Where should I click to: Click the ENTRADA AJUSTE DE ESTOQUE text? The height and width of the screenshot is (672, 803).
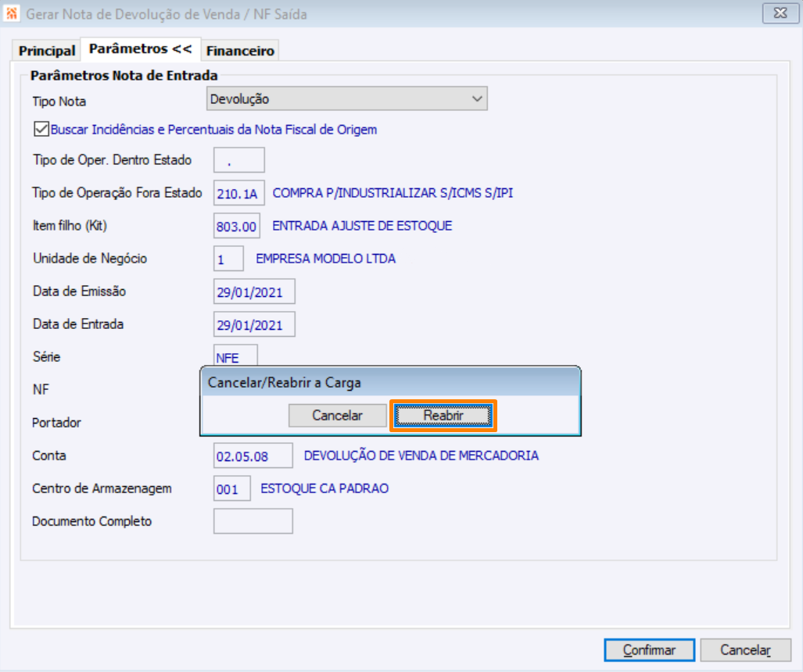[x=362, y=226]
